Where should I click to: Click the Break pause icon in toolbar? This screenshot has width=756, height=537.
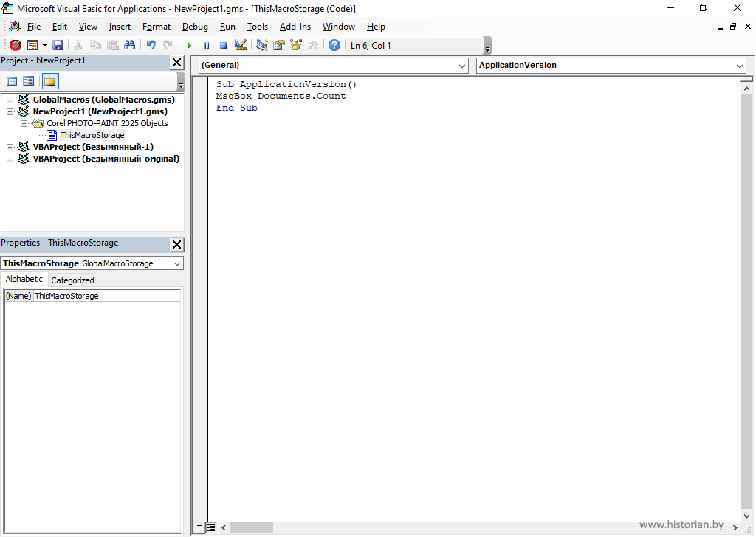pos(206,46)
